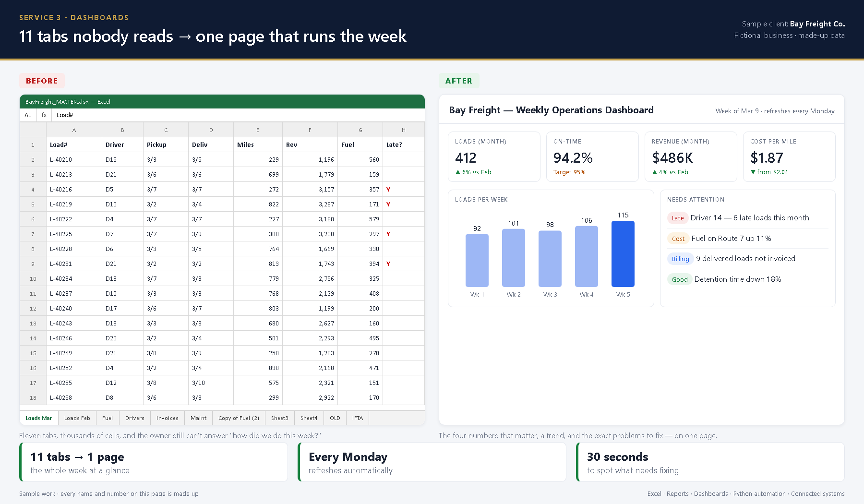Click the Every Monday summary card

click(432, 462)
